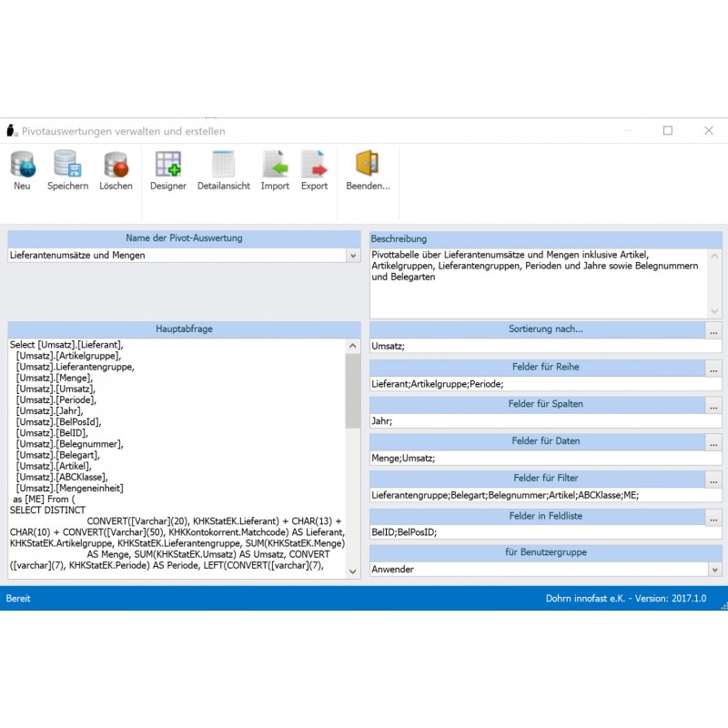The width and height of the screenshot is (728, 728).
Task: Click the Import icon
Action: click(275, 164)
